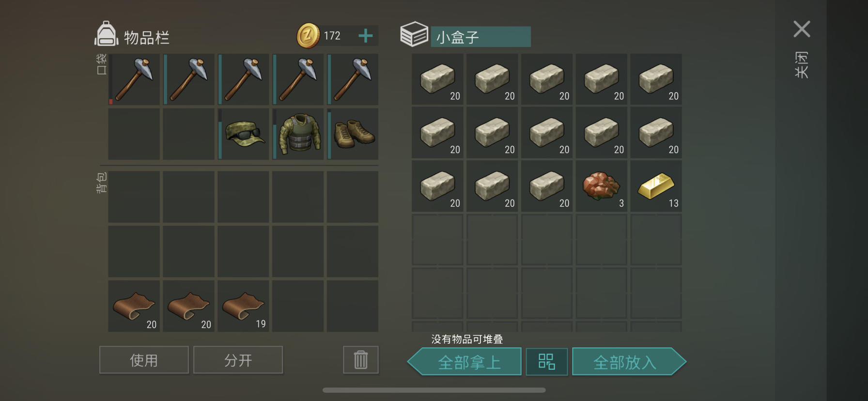Select the first empty backpack slot
The height and width of the screenshot is (401, 868).
coord(134,197)
